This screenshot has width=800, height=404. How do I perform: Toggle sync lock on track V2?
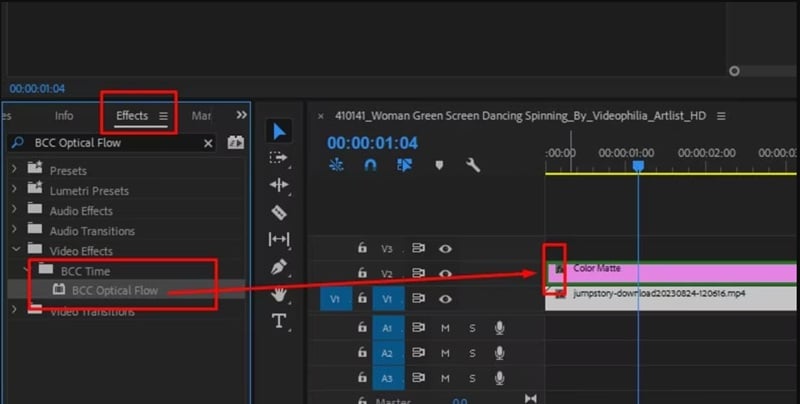pos(418,273)
